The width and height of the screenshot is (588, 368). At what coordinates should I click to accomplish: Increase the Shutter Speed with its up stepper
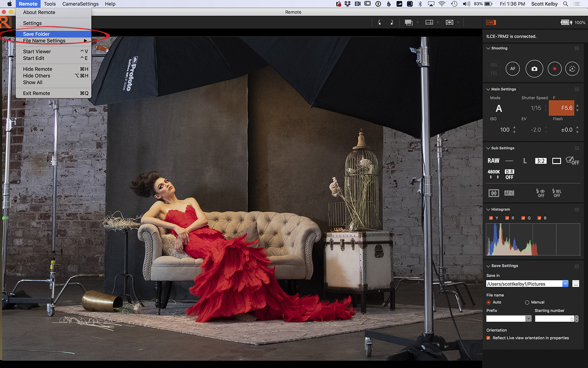click(x=546, y=106)
